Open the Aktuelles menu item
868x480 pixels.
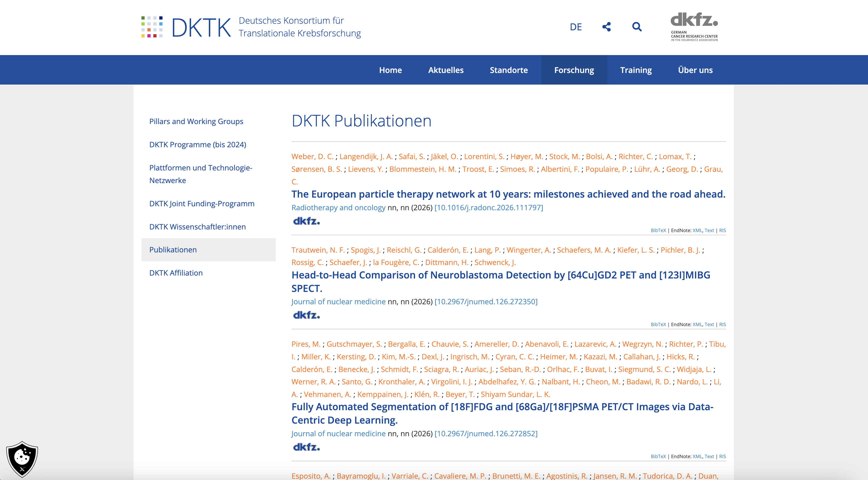point(446,70)
